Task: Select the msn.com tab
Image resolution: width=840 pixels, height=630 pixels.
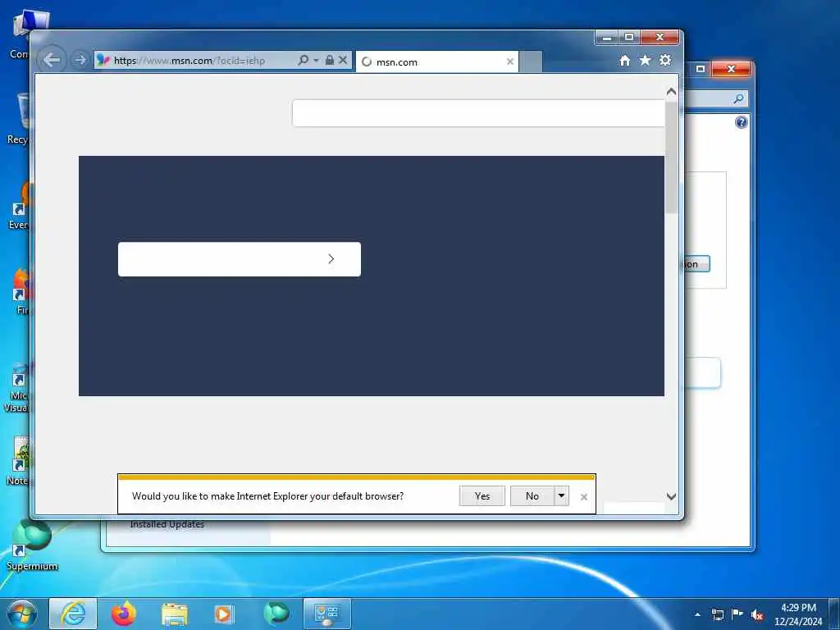Action: (x=436, y=62)
